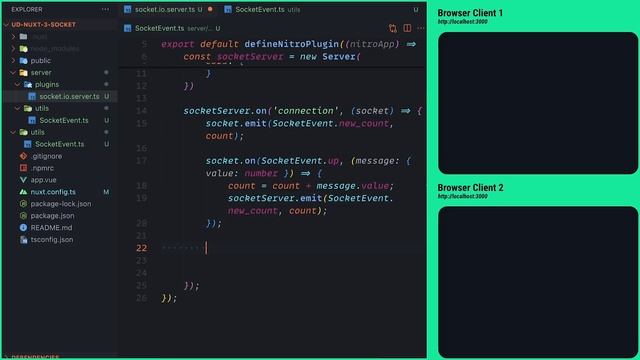The height and width of the screenshot is (360, 640).
Task: Click the public folder icon
Action: pyautogui.click(x=24, y=60)
